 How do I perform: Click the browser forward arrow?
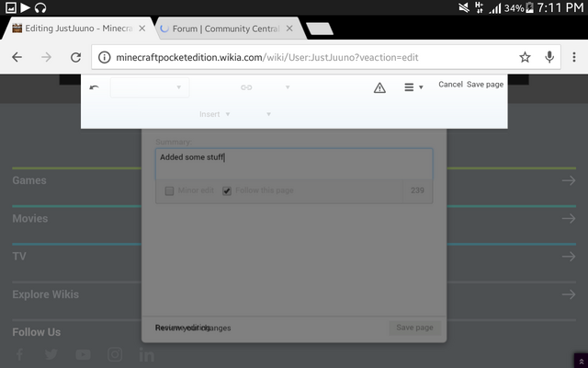pyautogui.click(x=47, y=57)
